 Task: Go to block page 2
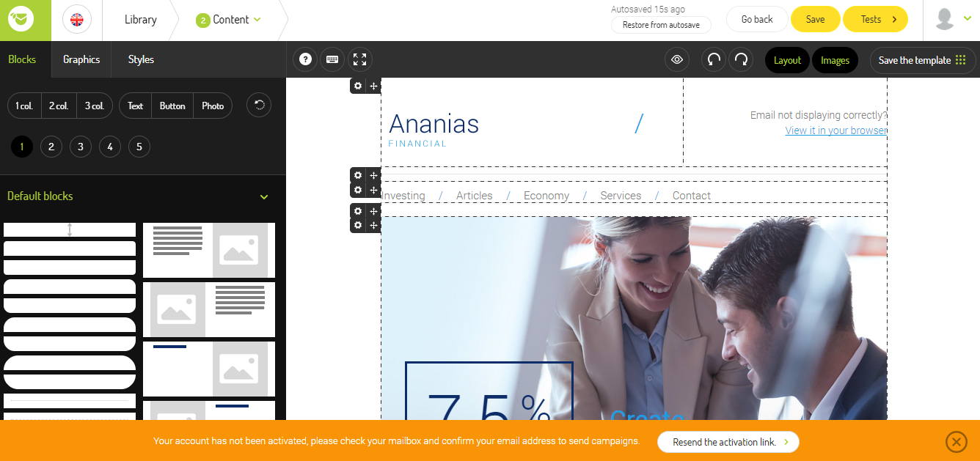point(51,147)
